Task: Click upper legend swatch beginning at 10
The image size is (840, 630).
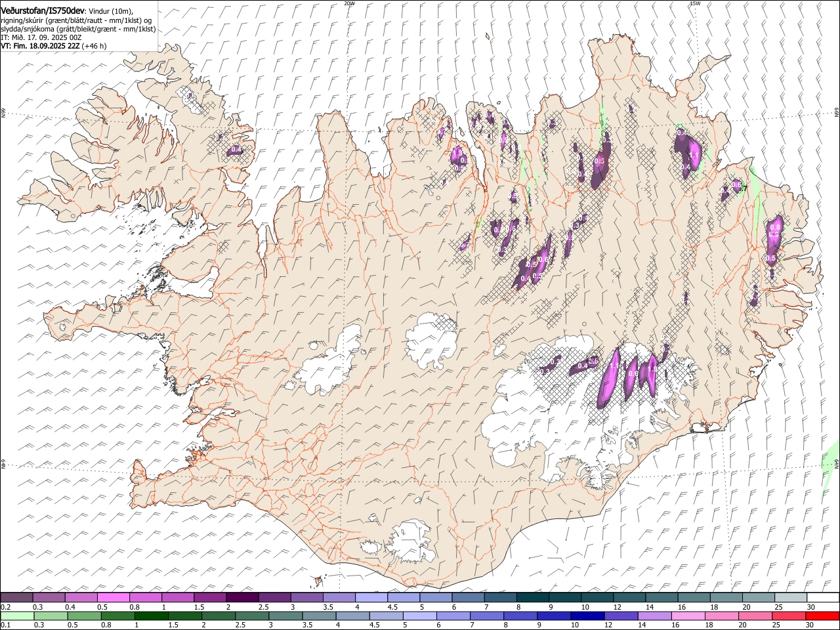Action: coord(596,597)
